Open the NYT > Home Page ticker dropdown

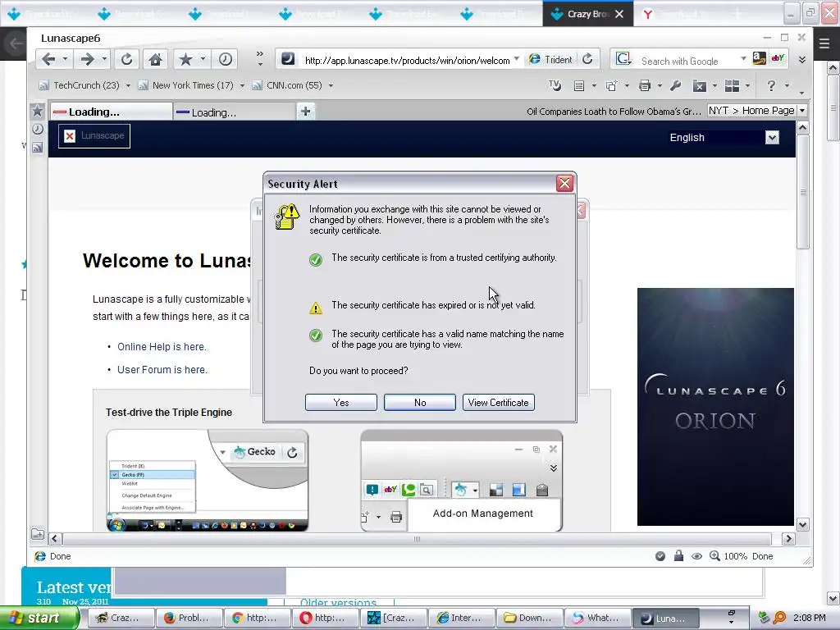coord(802,111)
